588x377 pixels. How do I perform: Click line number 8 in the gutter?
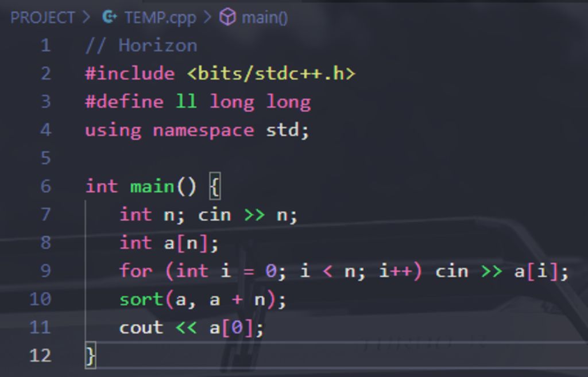(x=46, y=243)
